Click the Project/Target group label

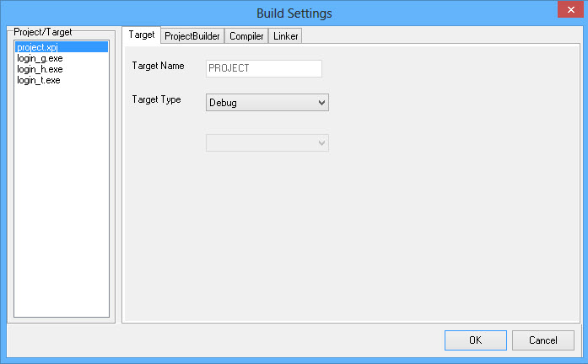pyautogui.click(x=43, y=32)
